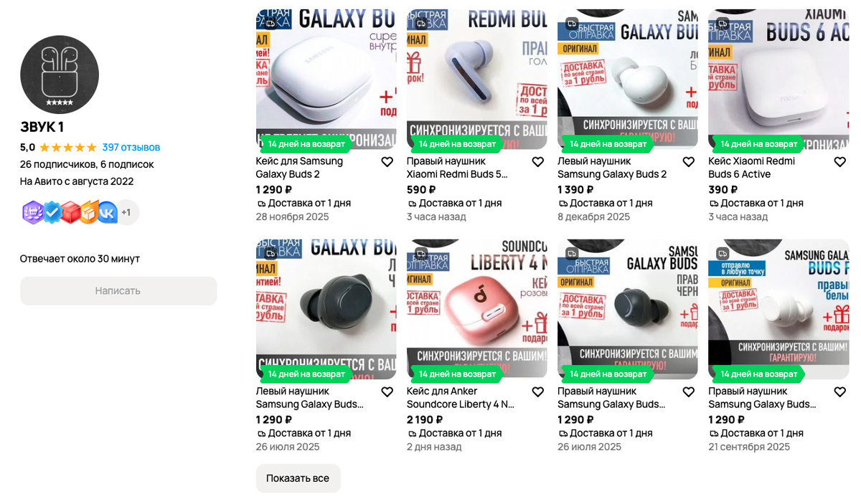Click the red box badge icon
Screen dimensions: 861x504
[70, 212]
